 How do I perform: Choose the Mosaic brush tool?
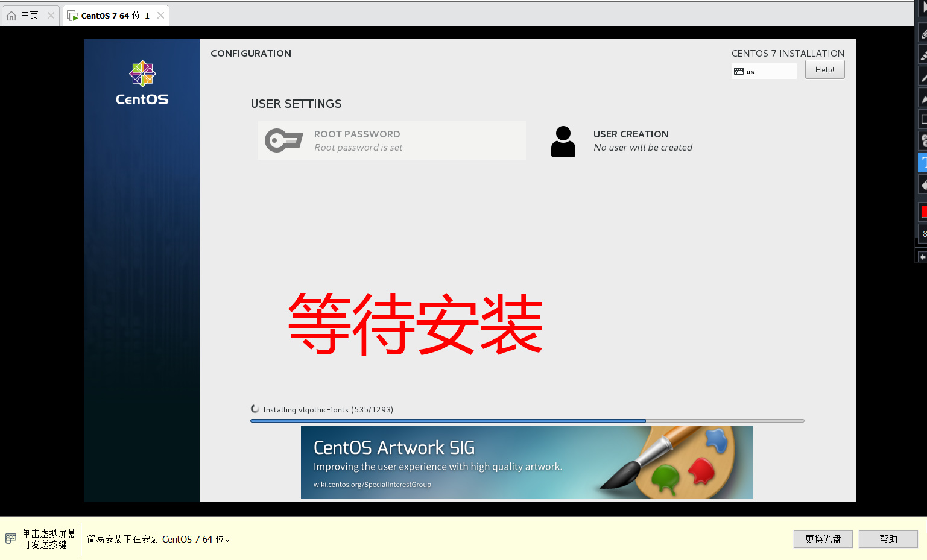[x=923, y=54]
